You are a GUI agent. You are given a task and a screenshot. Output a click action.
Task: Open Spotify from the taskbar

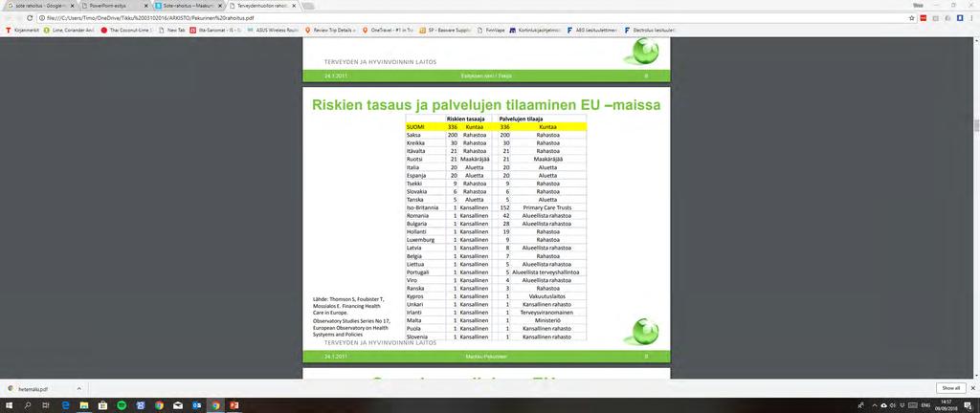122,405
